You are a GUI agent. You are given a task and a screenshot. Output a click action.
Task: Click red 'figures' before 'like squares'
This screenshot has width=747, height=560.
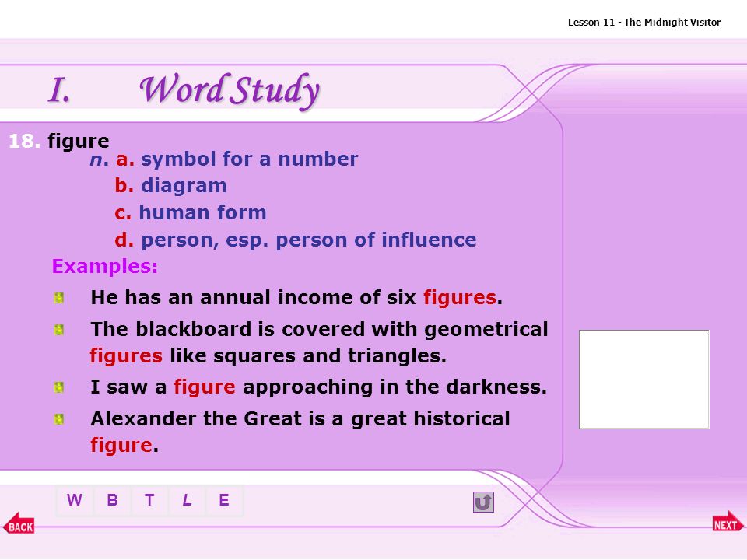tap(126, 356)
